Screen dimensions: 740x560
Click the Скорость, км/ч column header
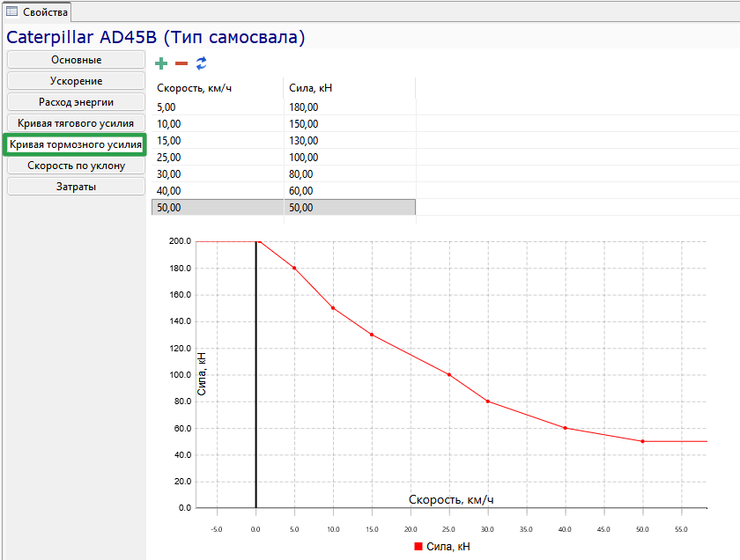coord(218,88)
